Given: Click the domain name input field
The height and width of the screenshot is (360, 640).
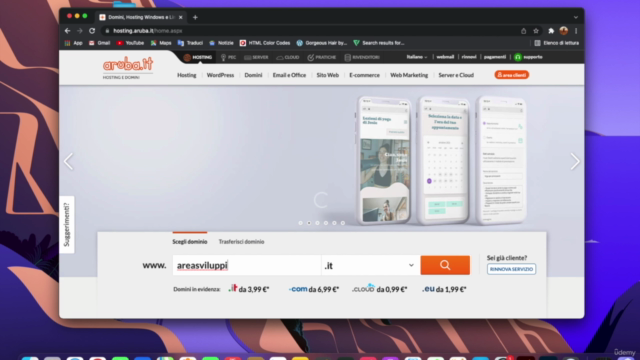Looking at the screenshot, I should coord(247,265).
